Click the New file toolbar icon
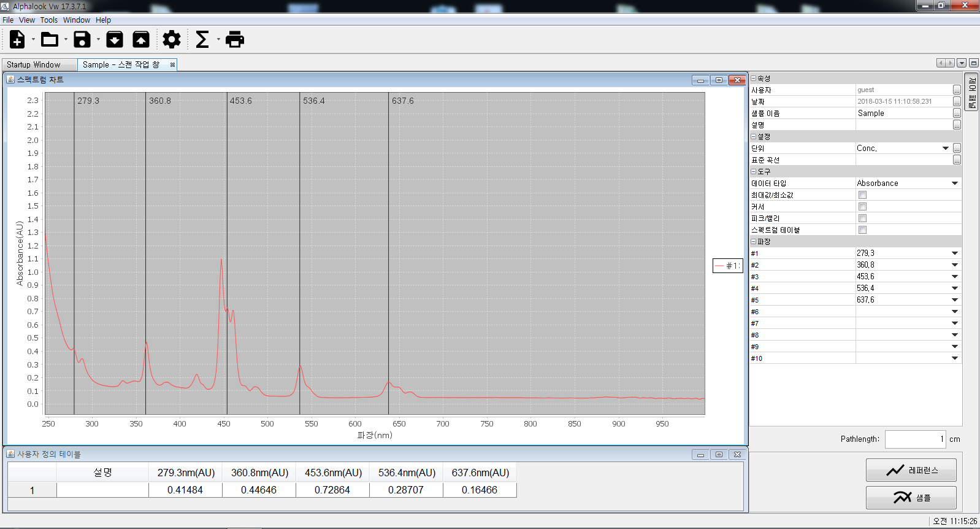980x529 pixels. [17, 40]
